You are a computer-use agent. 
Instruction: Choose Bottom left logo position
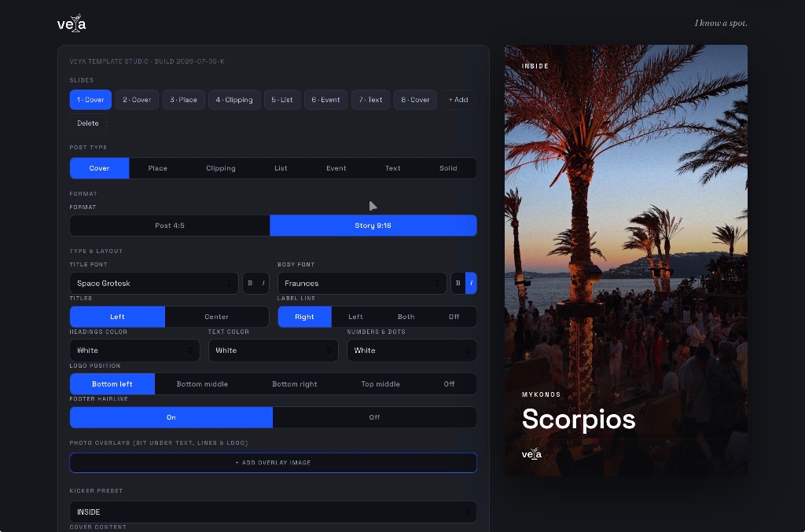[x=112, y=384]
